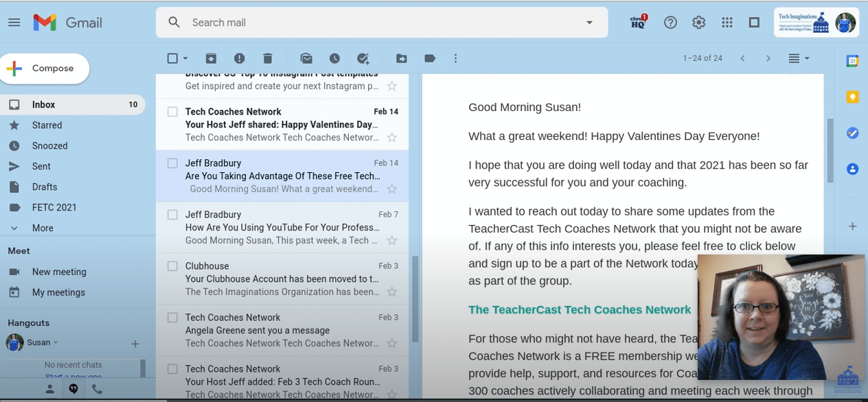Star the Angela Greene message email
Image resolution: width=868 pixels, height=402 pixels.
click(392, 343)
